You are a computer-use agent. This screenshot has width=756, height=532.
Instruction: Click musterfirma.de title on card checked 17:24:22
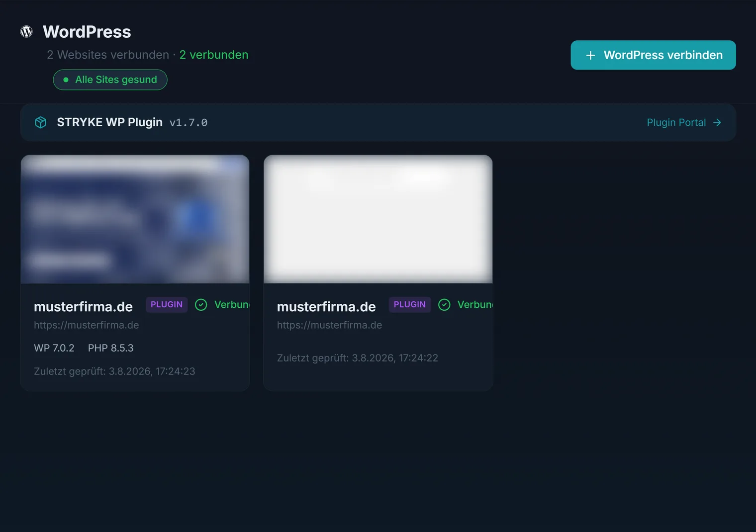point(326,307)
